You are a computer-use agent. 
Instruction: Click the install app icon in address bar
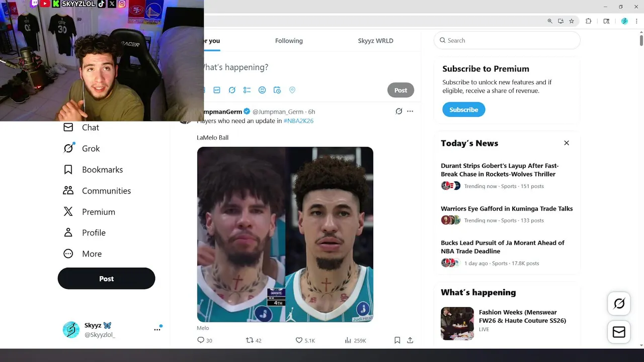(x=560, y=21)
